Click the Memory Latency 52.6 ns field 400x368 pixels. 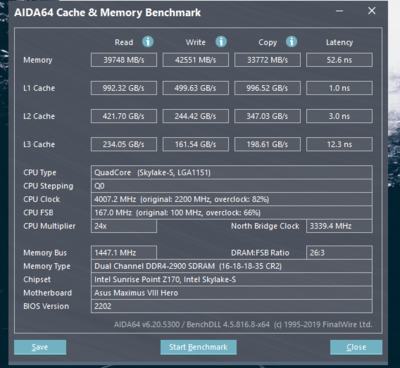339,60
